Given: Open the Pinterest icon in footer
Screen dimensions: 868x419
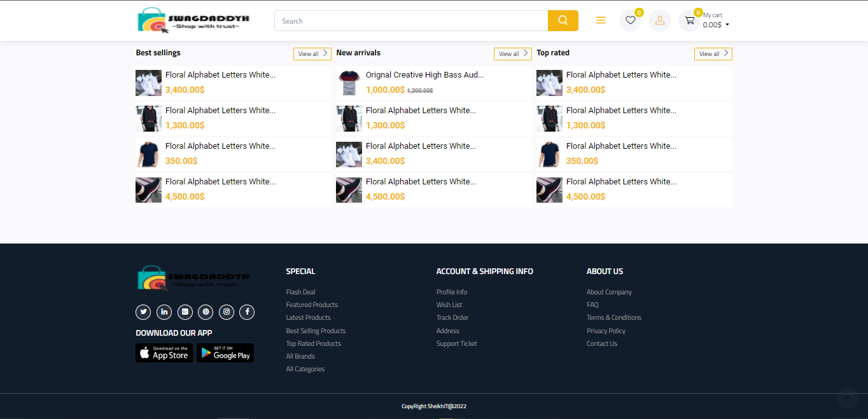Looking at the screenshot, I should [x=206, y=312].
